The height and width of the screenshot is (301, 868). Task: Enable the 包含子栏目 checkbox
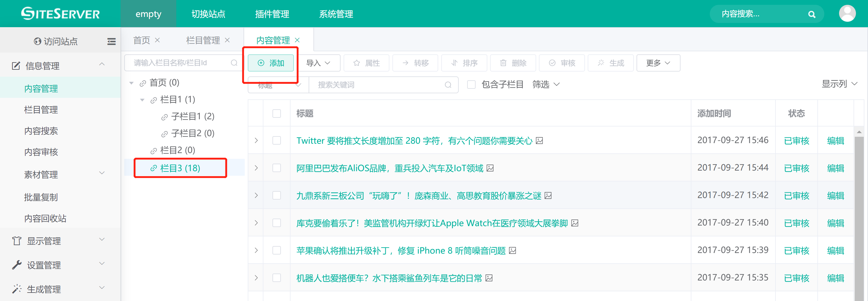tap(471, 84)
